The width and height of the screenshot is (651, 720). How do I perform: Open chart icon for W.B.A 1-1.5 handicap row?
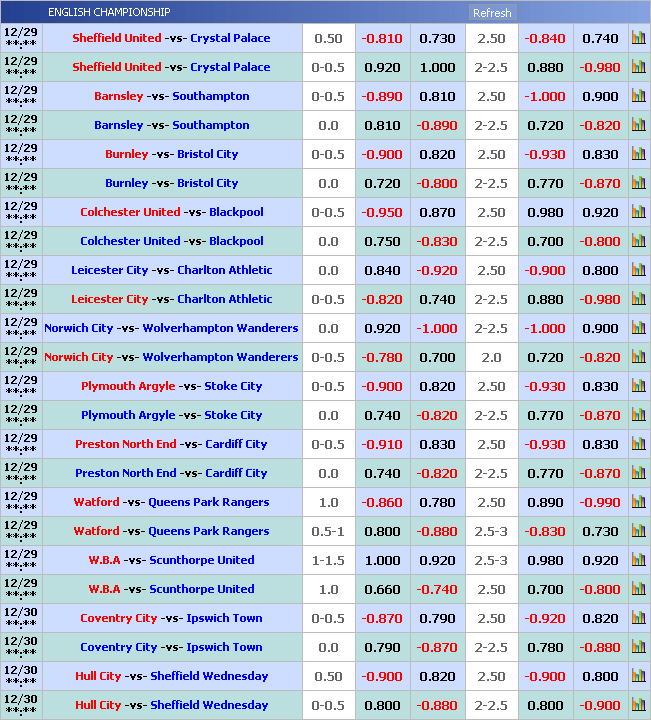click(638, 560)
